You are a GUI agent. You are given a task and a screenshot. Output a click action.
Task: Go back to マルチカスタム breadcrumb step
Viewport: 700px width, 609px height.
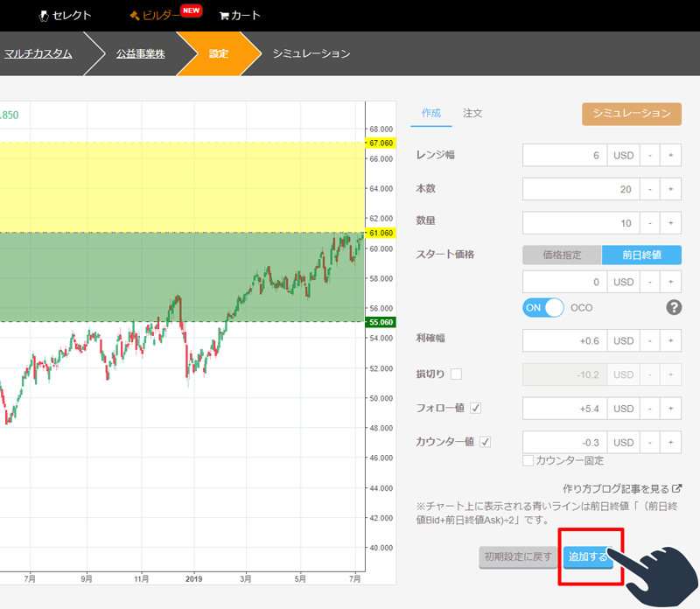pos(38,53)
